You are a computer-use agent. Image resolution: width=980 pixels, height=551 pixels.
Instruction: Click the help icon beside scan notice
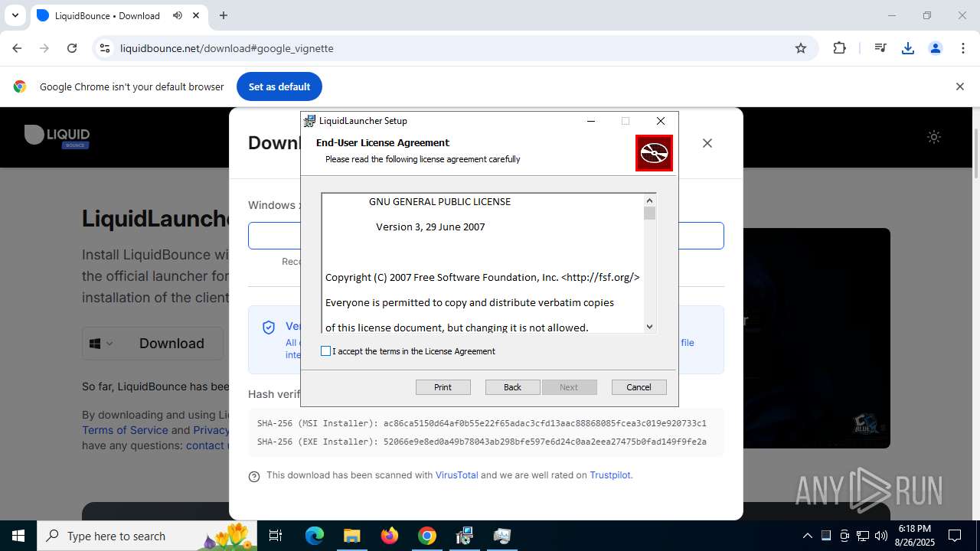254,476
